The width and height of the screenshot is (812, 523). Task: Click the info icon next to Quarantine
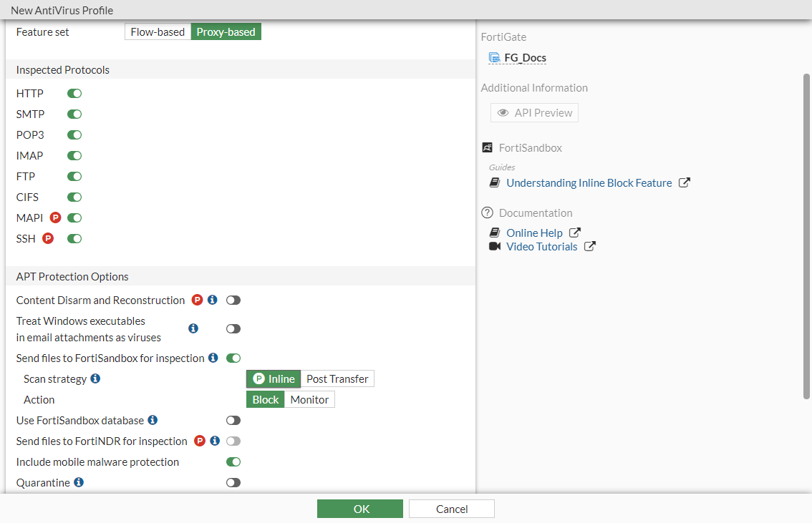click(x=79, y=482)
